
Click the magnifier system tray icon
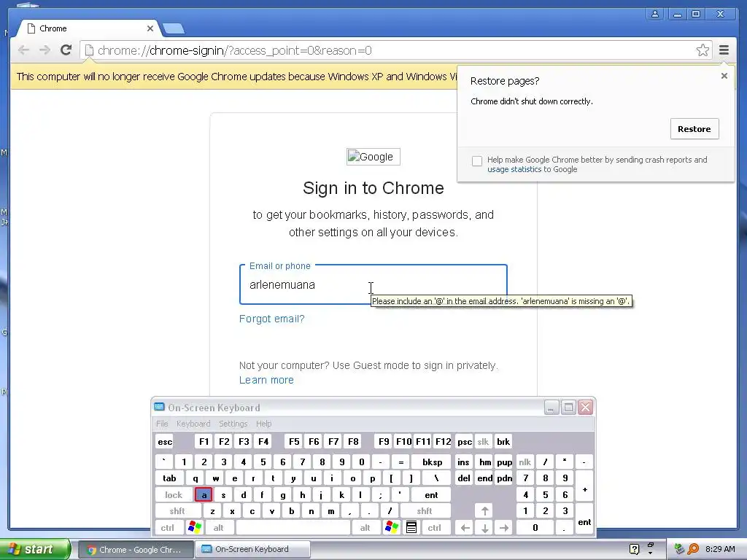[693, 549]
